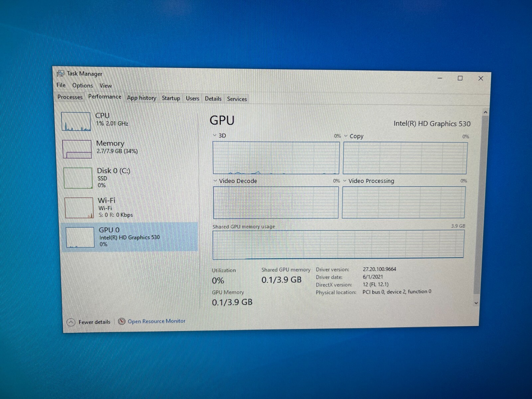Select the CPU usage graph thumbnail
532x399 pixels.
pyautogui.click(x=76, y=121)
